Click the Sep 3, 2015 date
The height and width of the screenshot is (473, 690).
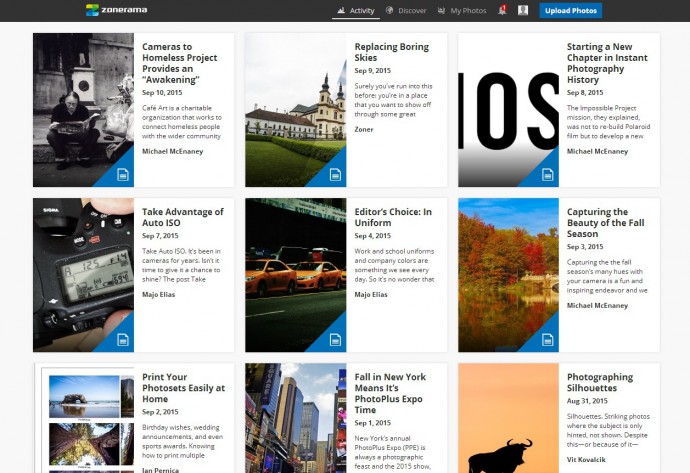[585, 246]
